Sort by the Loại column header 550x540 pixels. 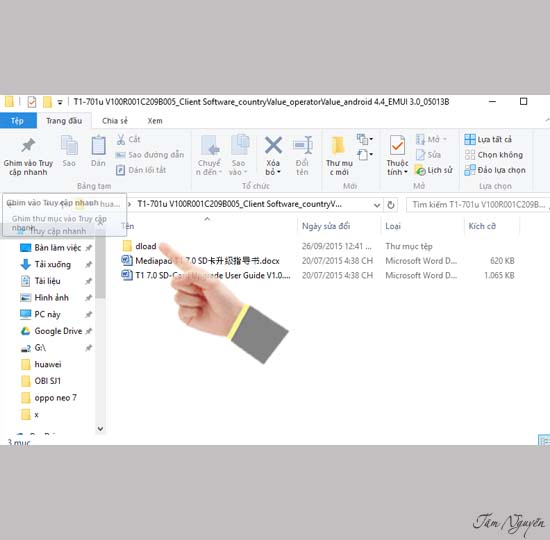click(393, 226)
